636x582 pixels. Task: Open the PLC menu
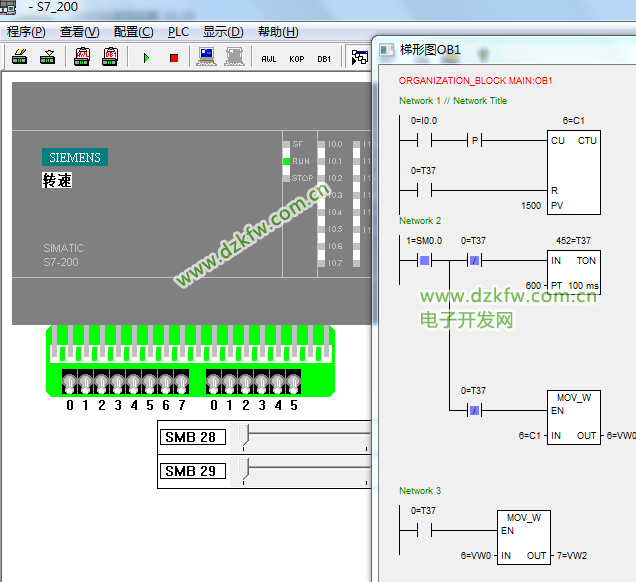click(178, 32)
